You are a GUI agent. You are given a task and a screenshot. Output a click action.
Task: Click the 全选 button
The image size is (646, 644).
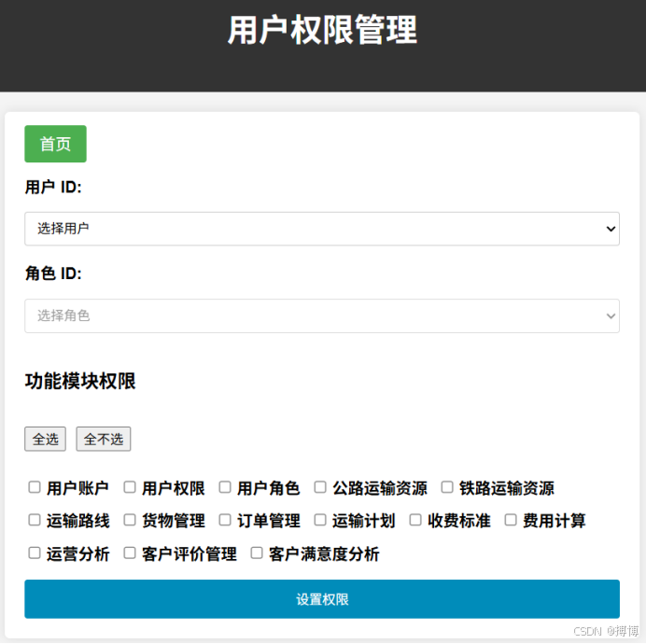pos(45,439)
